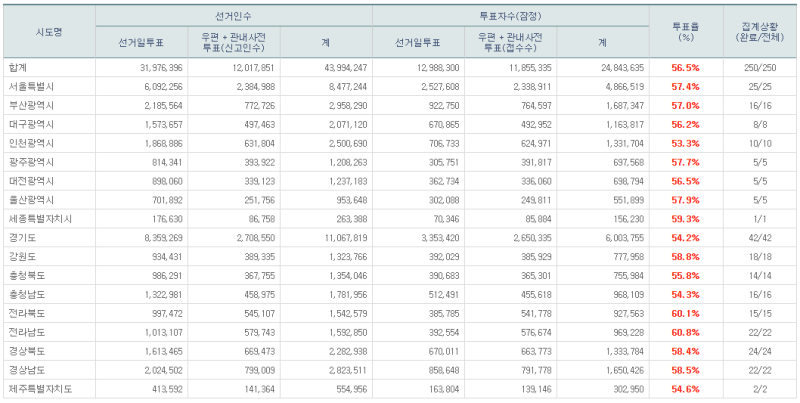Click the 54.6% turnout for 제주특별자치도
800x403 pixels.
[685, 389]
